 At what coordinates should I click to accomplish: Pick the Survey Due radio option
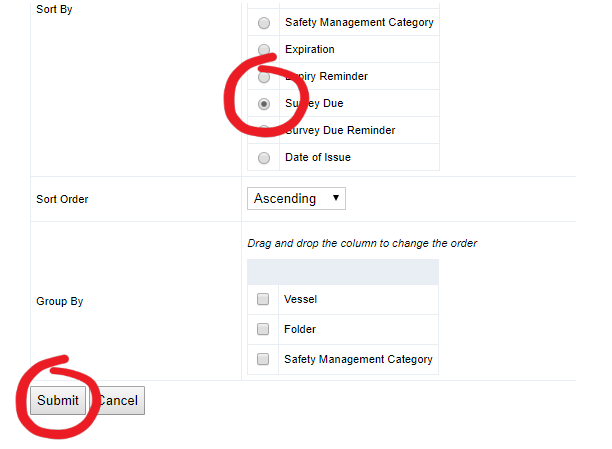pyautogui.click(x=264, y=104)
